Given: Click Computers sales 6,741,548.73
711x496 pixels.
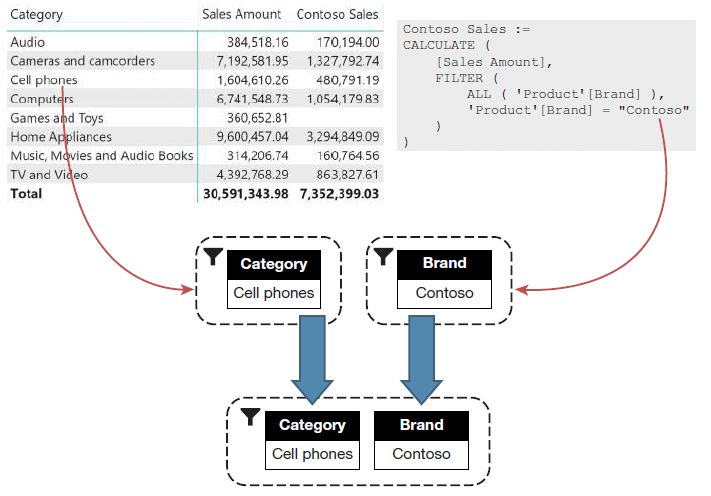Looking at the screenshot, I should 252,99.
